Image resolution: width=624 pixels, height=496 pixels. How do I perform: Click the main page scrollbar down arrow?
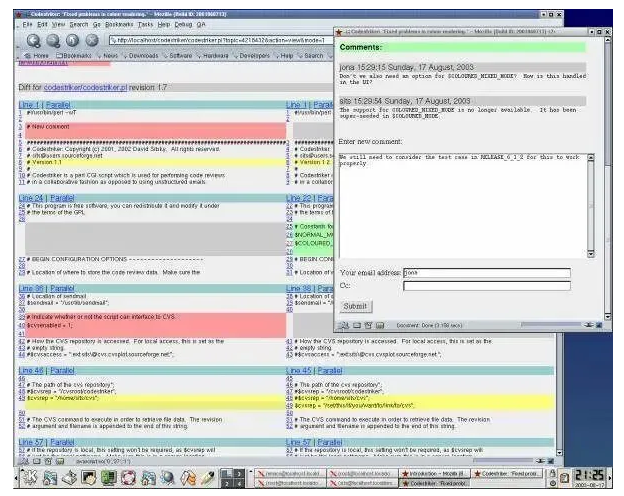tap(559, 453)
